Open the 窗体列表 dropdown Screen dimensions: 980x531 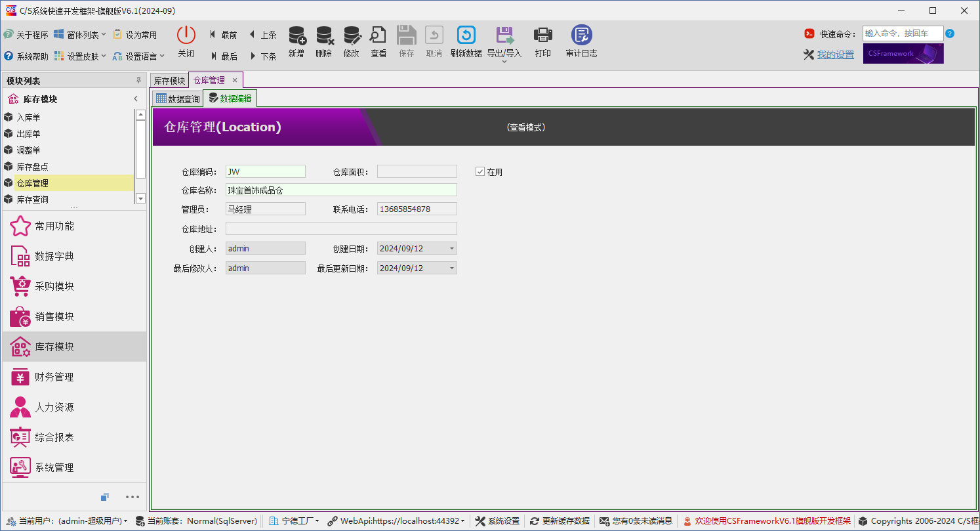tap(80, 35)
